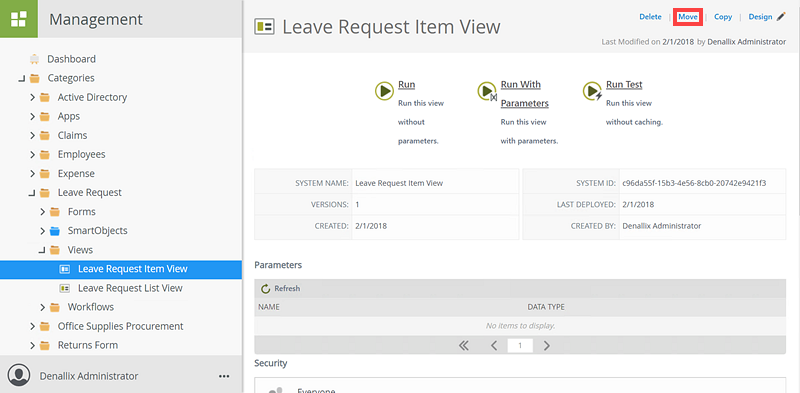Click the Copy link
Screen dimensions: 800x393
pyautogui.click(x=723, y=17)
